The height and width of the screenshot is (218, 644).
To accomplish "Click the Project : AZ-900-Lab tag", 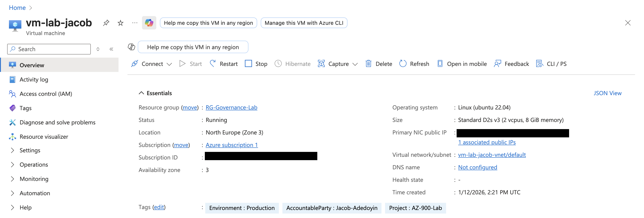I will (x=415, y=208).
